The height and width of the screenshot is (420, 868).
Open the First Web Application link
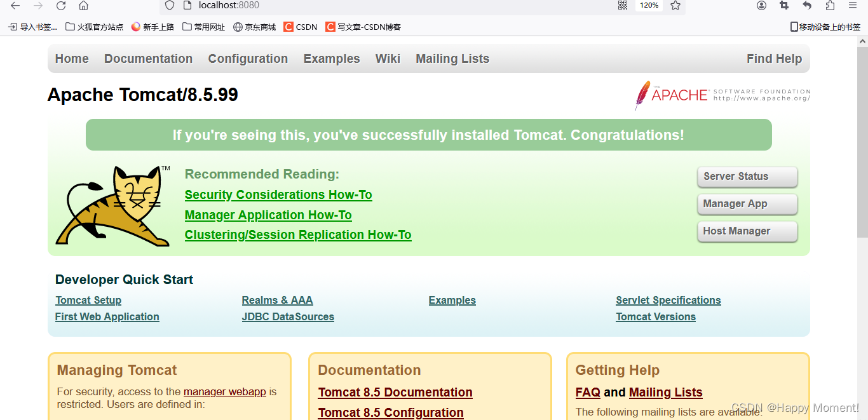107,316
